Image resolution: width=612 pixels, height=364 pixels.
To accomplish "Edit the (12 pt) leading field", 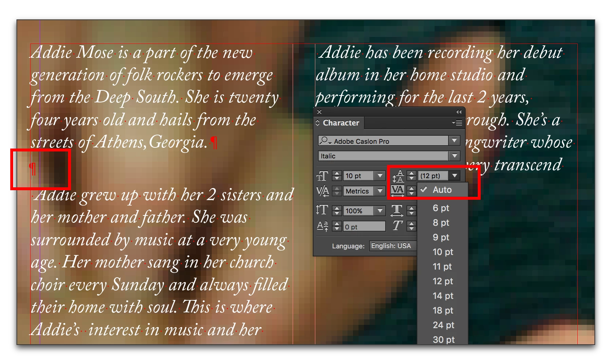I will coord(433,176).
